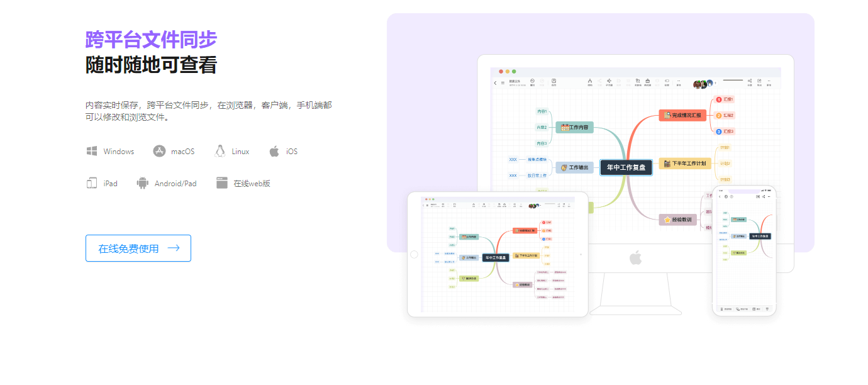The width and height of the screenshot is (868, 385).
Task: Insert a subtopic using the 子主题 icon
Action: [x=609, y=81]
